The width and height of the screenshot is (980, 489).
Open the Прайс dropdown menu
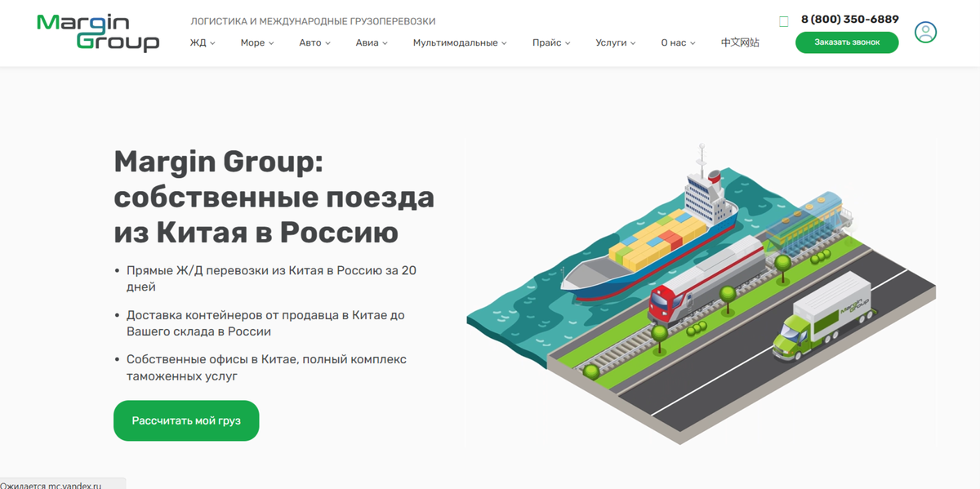coord(551,42)
